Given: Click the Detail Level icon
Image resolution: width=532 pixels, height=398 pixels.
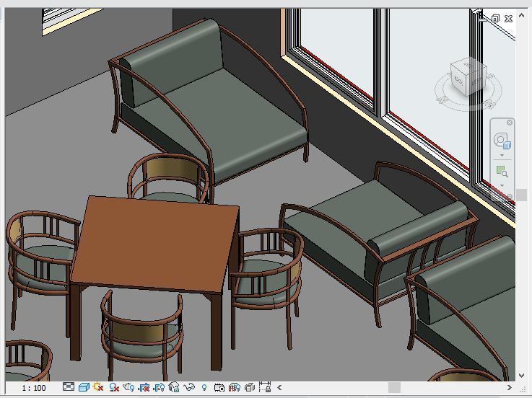Looking at the screenshot, I should tap(69, 387).
